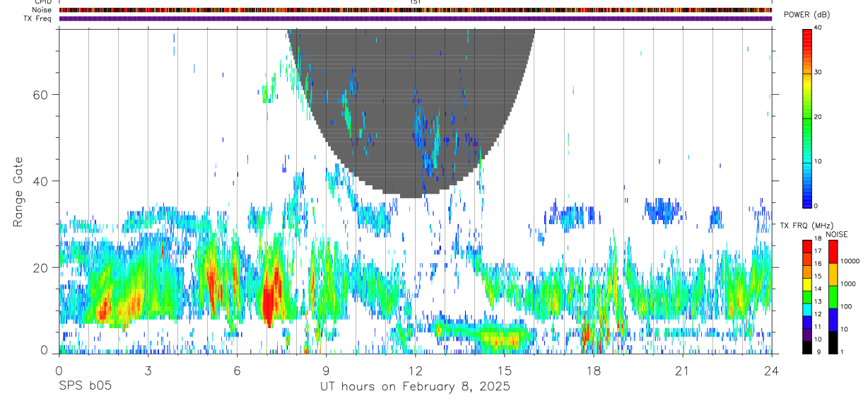Image resolution: width=868 pixels, height=401 pixels.
Task: Click the 3 tick on the UT hours axis
Action: (148, 370)
